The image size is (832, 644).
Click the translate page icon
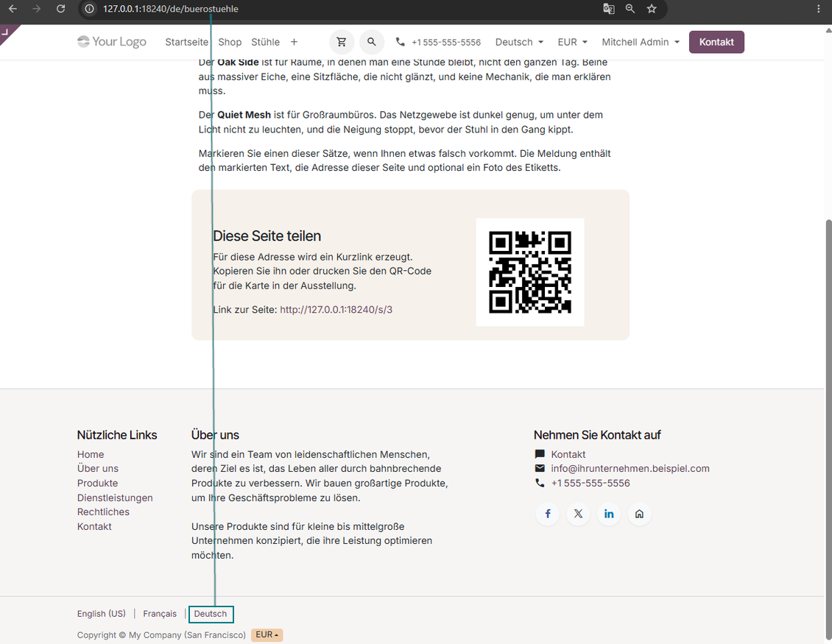click(609, 9)
